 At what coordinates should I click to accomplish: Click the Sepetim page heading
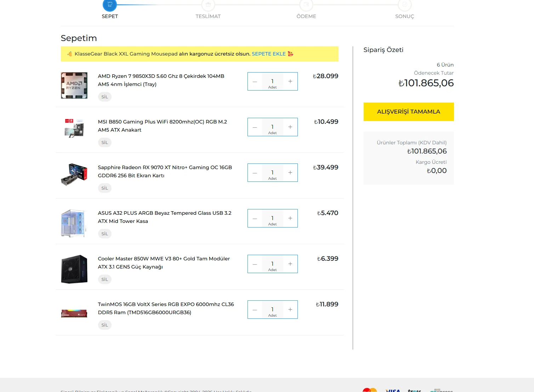79,38
